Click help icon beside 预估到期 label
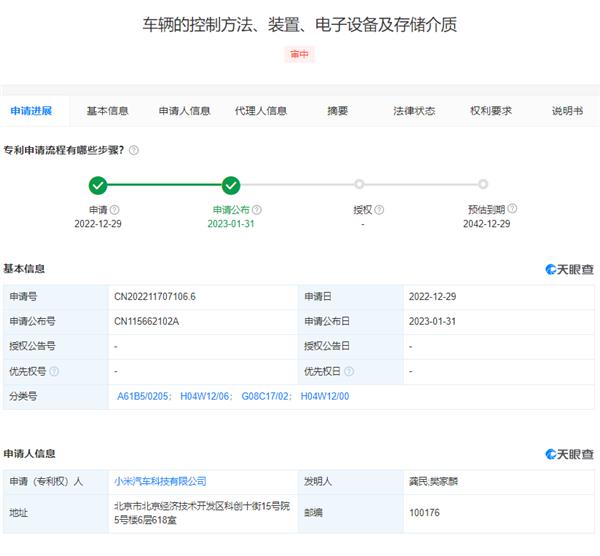The width and height of the screenshot is (600, 556). pos(512,209)
